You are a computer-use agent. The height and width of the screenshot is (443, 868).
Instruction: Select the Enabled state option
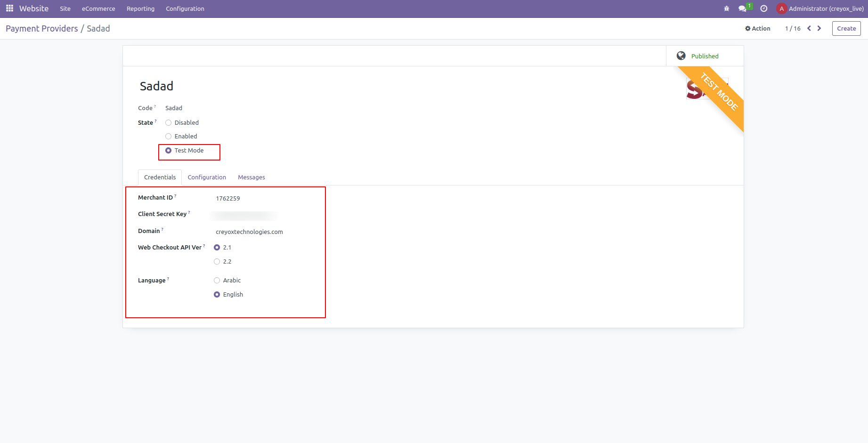coord(169,137)
